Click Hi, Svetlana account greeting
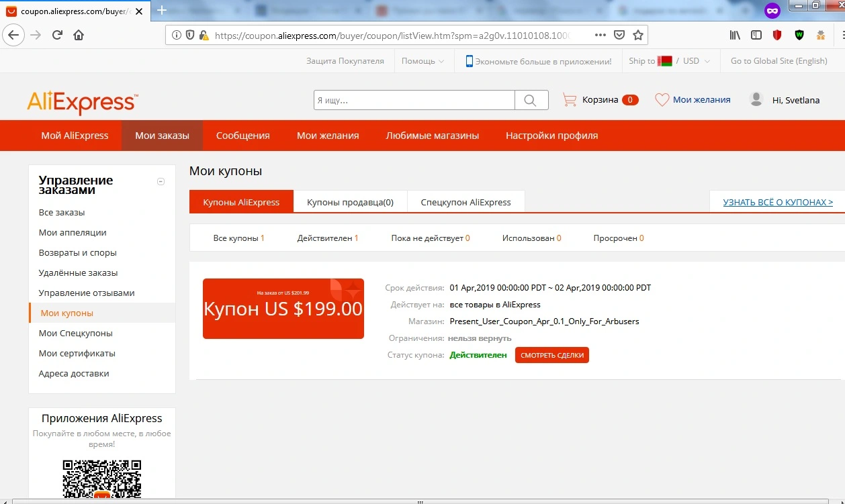Viewport: 845px width, 504px height. point(796,100)
